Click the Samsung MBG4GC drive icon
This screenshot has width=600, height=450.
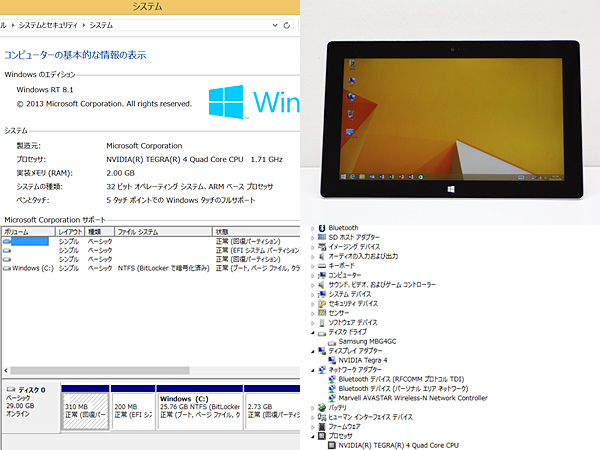[332, 342]
